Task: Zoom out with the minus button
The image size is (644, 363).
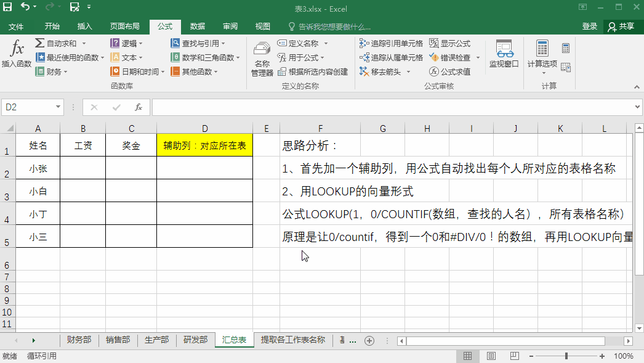Action: (531, 356)
